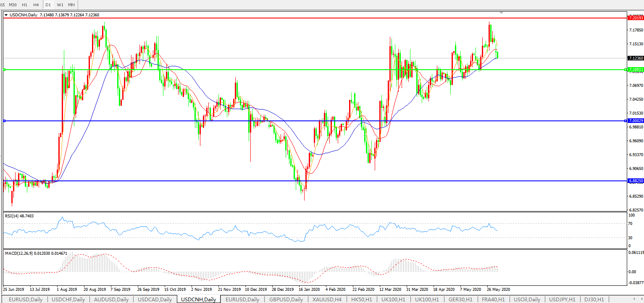This screenshot has width=644, height=303.
Task: Toggle the H1 timeframe button
Action: [x=24, y=5]
